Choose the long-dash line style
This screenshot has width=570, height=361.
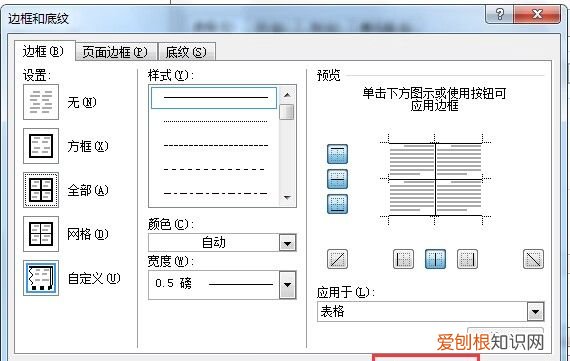[x=214, y=170]
